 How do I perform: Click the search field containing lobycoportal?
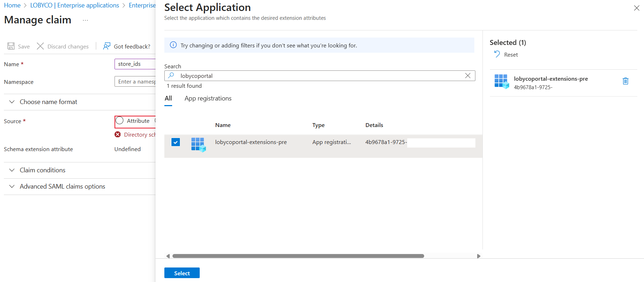point(320,76)
